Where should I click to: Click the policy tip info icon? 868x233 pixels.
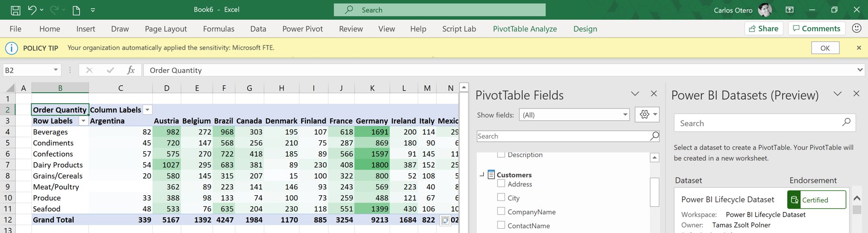(x=11, y=48)
